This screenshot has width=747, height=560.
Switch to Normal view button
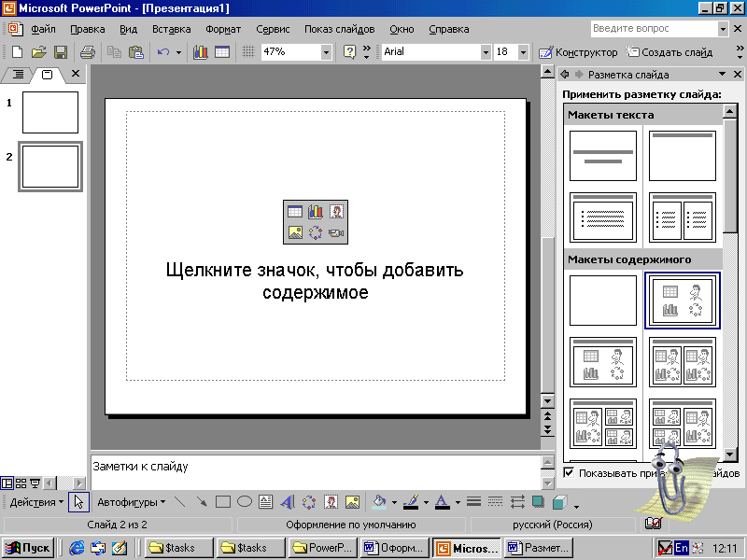(x=7, y=483)
